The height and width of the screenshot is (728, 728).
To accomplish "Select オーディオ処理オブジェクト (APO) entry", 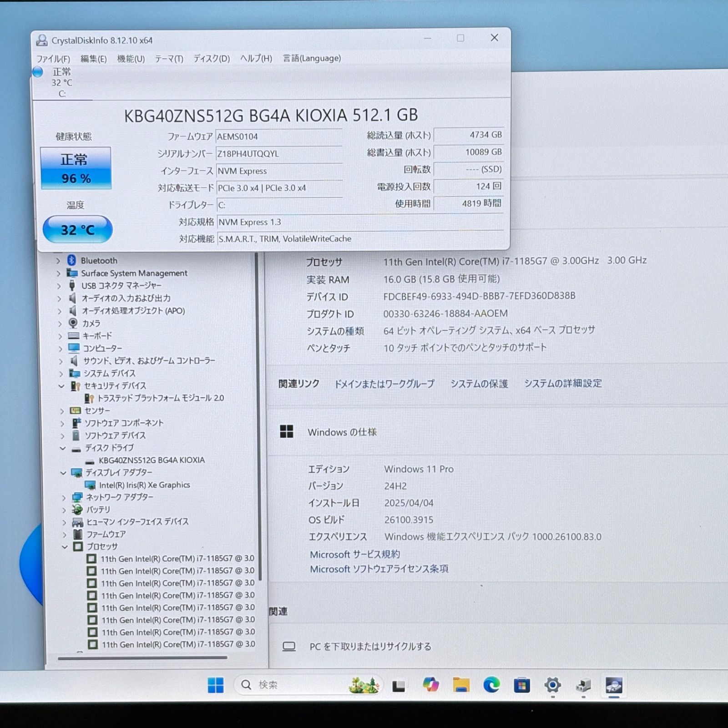I will [133, 311].
